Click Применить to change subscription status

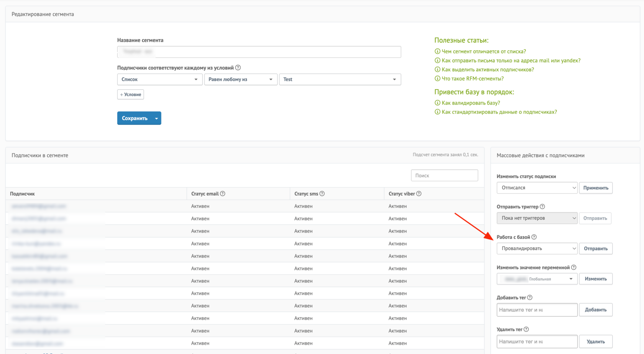pos(596,188)
